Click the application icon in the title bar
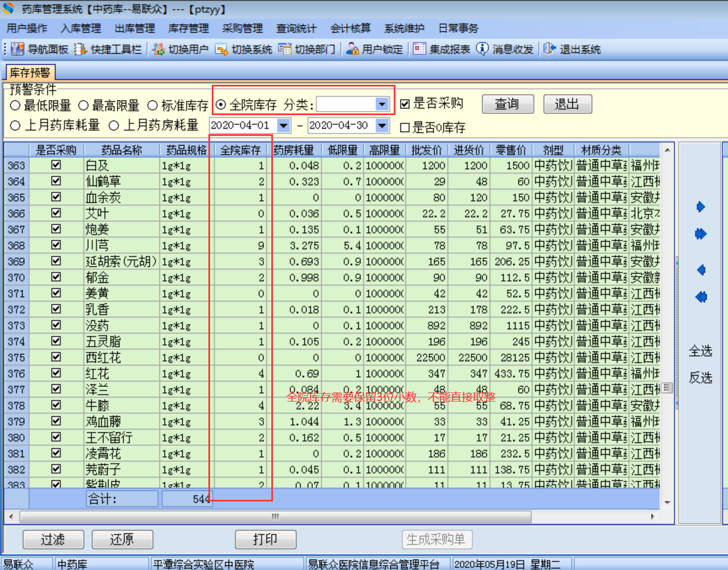The width and height of the screenshot is (728, 570). click(x=8, y=9)
